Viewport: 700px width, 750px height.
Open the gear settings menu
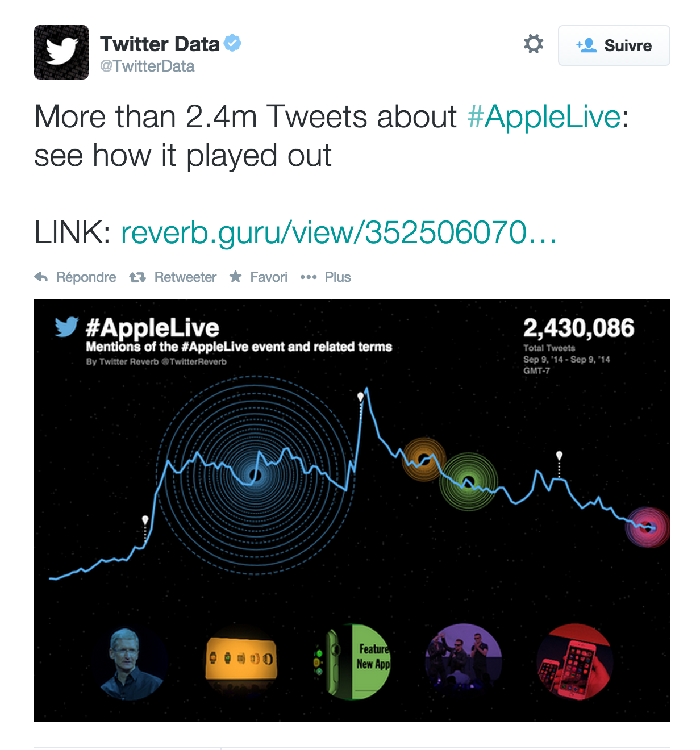tap(533, 44)
